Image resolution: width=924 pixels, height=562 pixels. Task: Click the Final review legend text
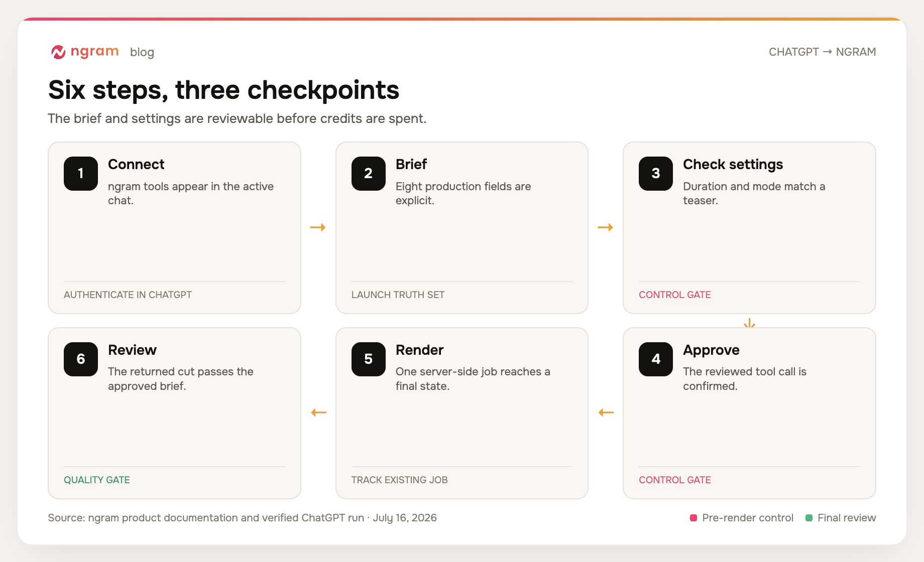tap(847, 518)
